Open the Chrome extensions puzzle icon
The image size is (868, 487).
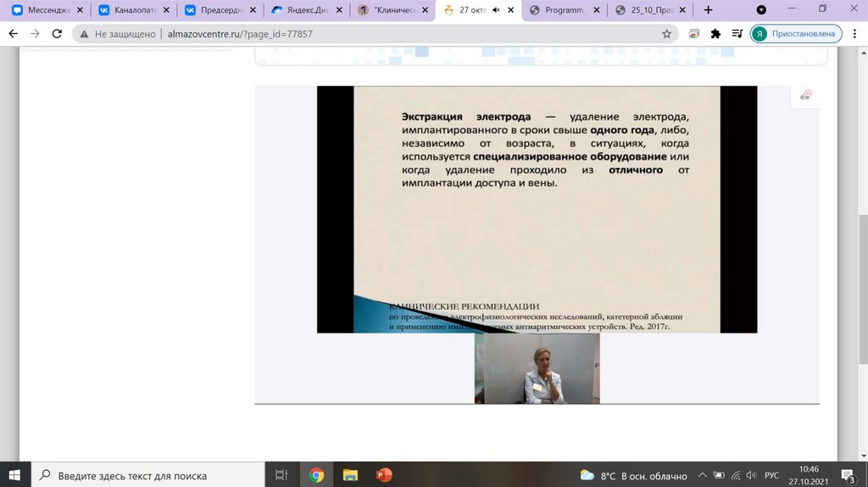(715, 34)
